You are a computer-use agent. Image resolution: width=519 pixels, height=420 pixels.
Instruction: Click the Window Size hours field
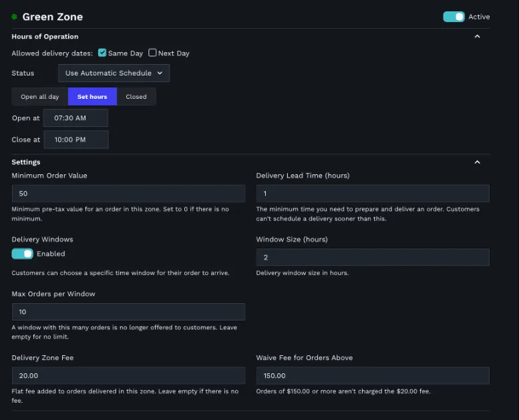[373, 257]
